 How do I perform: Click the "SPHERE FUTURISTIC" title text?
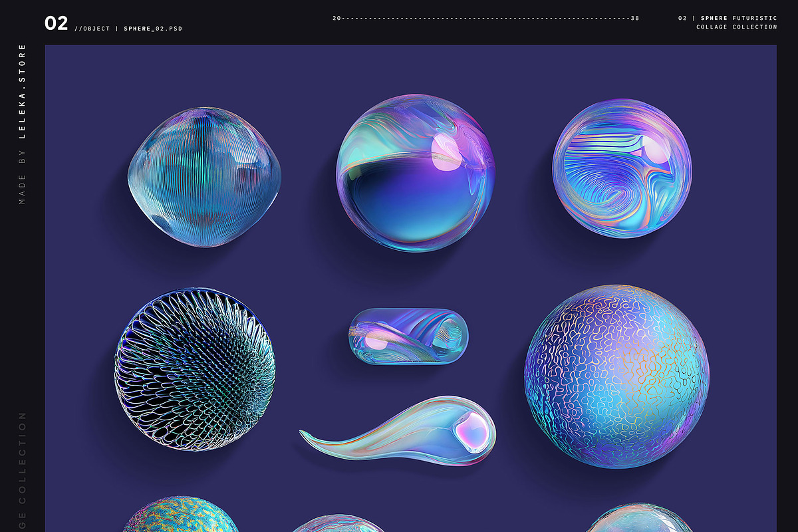pyautogui.click(x=739, y=18)
